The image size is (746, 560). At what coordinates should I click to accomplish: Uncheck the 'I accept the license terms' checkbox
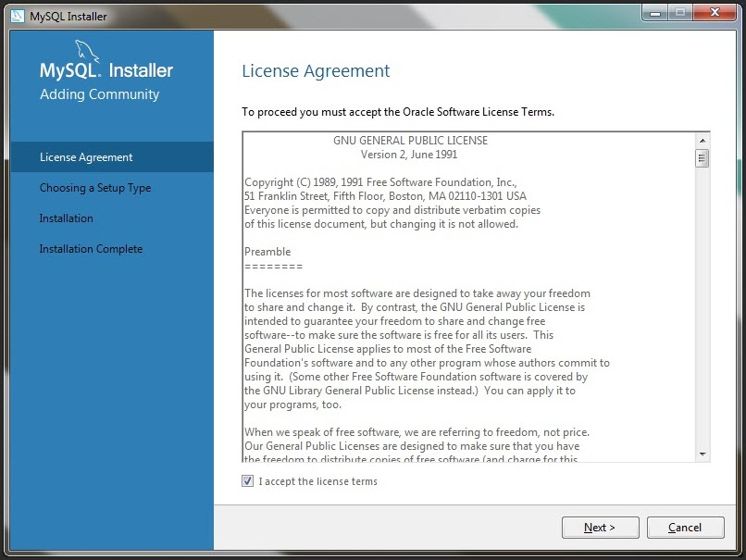point(247,481)
